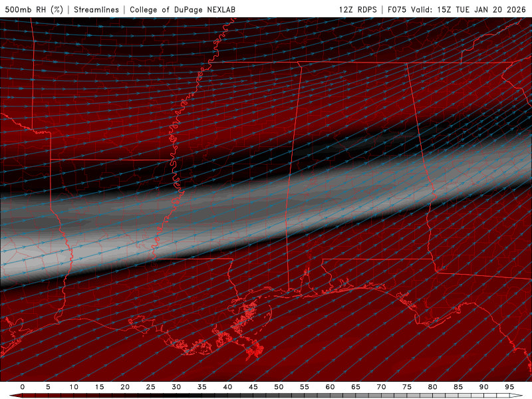This screenshot has height=399, width=532.
Task: Click the colorbar label '55'
Action: pyautogui.click(x=305, y=387)
